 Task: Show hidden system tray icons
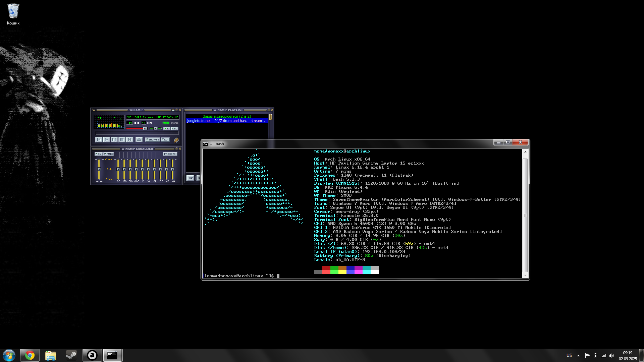click(x=578, y=356)
